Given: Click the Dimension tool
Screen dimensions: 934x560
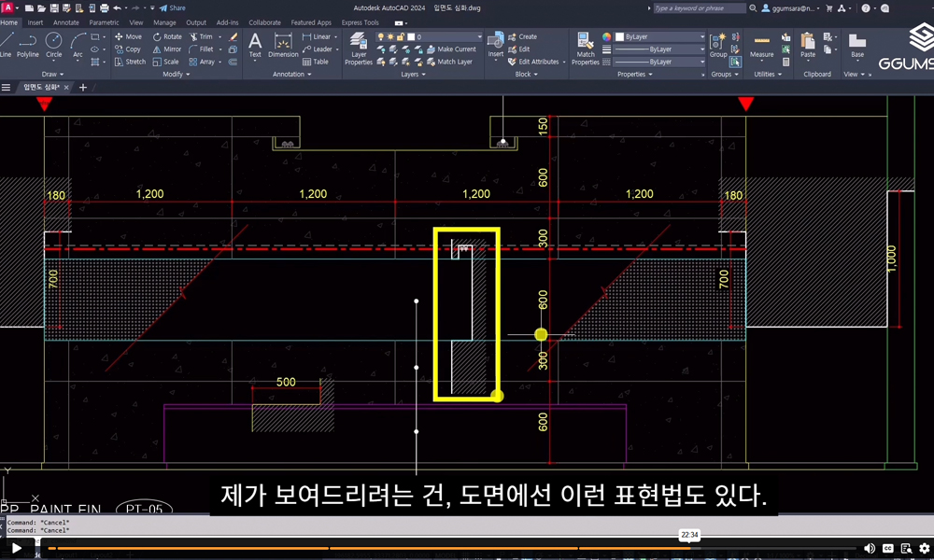Looking at the screenshot, I should [x=283, y=46].
